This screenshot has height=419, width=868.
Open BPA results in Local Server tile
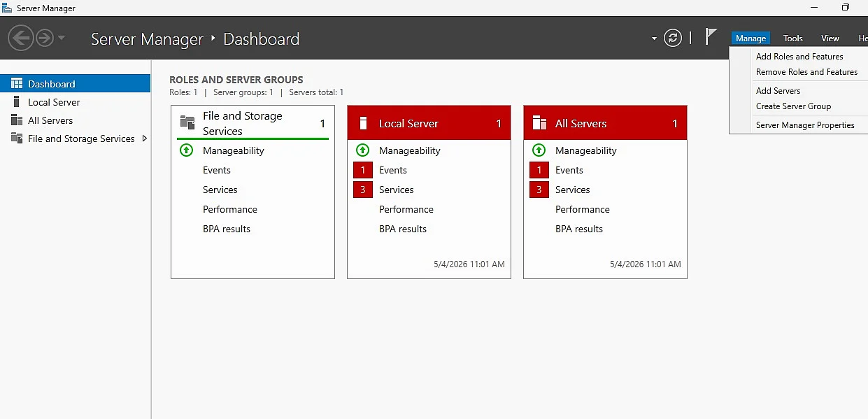(x=403, y=229)
